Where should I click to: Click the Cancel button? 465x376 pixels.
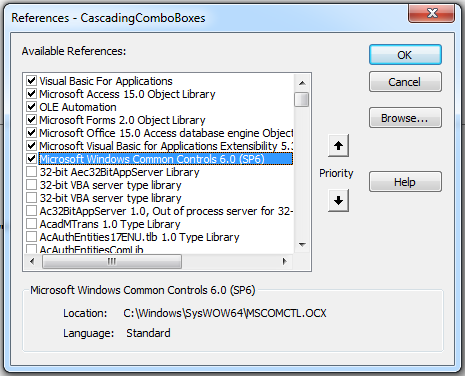[x=405, y=82]
